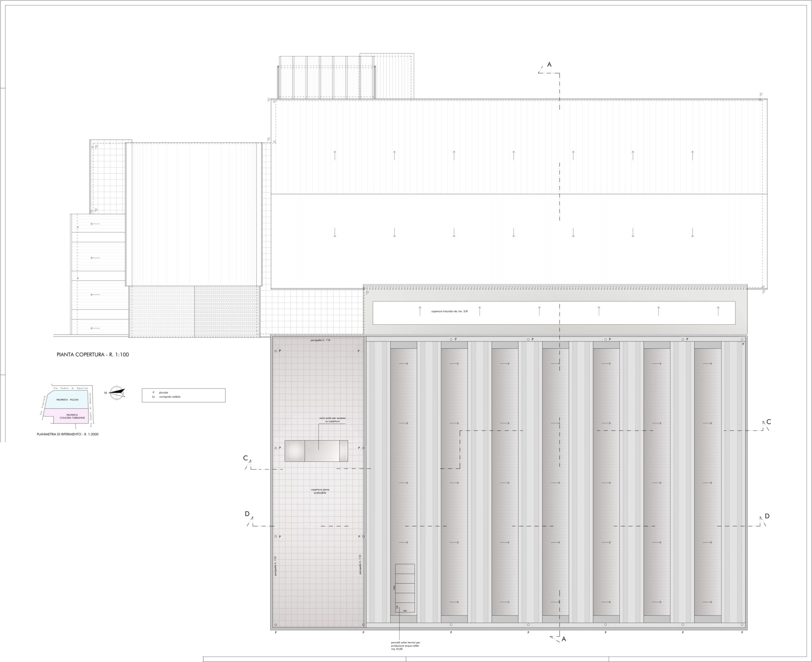This screenshot has height=662, width=812.
Task: Click the blue PROPRIETA' POLONI area
Action: tap(67, 399)
